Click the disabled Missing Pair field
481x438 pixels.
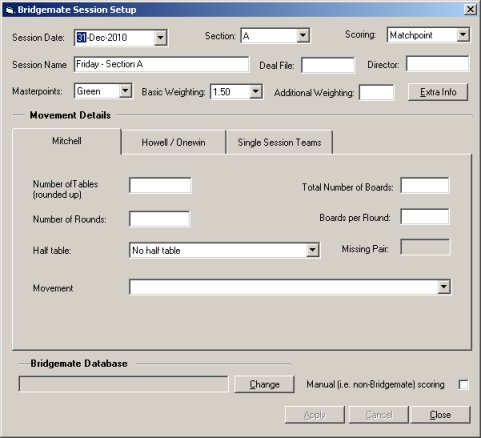tap(425, 247)
